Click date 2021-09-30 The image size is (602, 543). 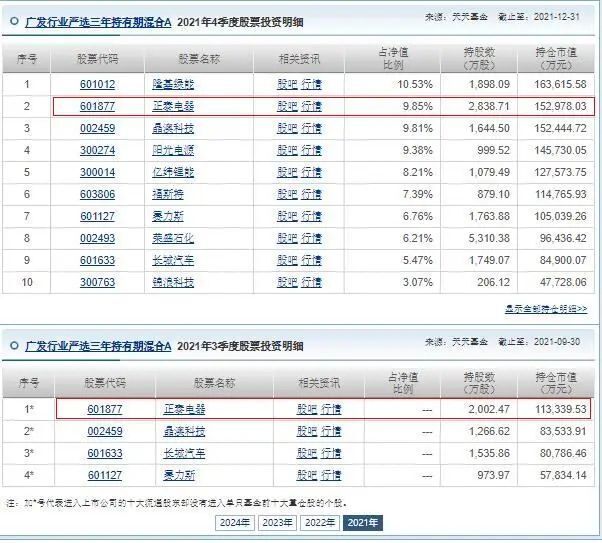[557, 342]
